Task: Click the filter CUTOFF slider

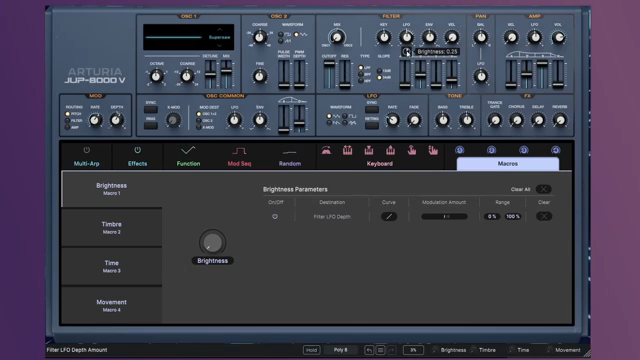Action: click(329, 74)
